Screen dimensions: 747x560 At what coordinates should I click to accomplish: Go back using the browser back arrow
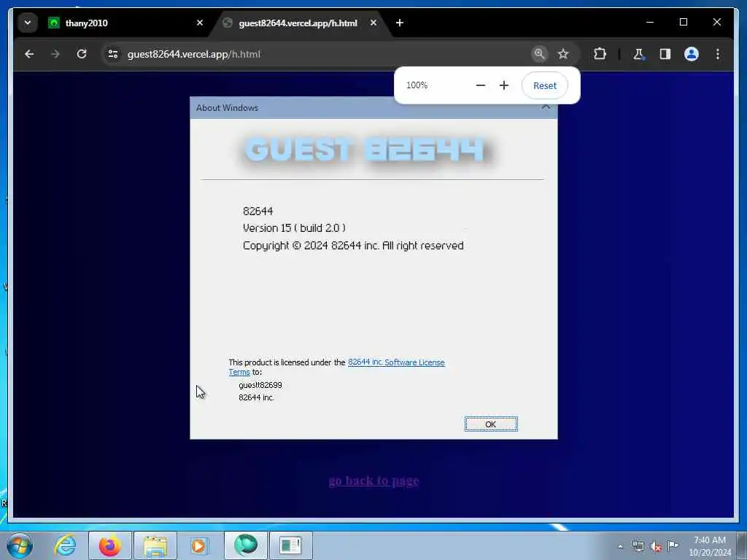(29, 54)
